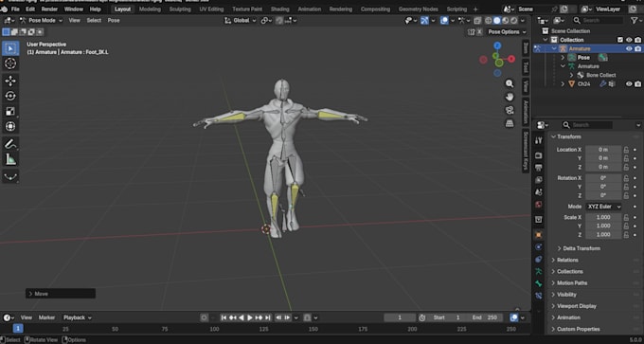Screen dimensions: 644x344
Task: Uncheck Collection exclude-from-view-layer checkbox
Action: [x=620, y=40]
